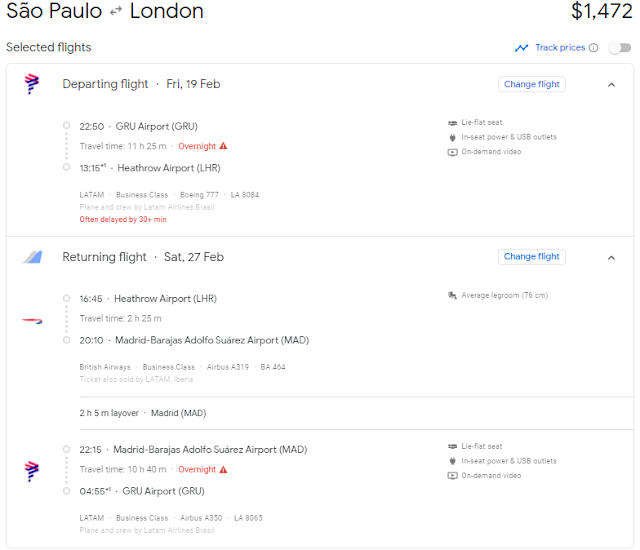Toggle the Track prices switch

(619, 48)
